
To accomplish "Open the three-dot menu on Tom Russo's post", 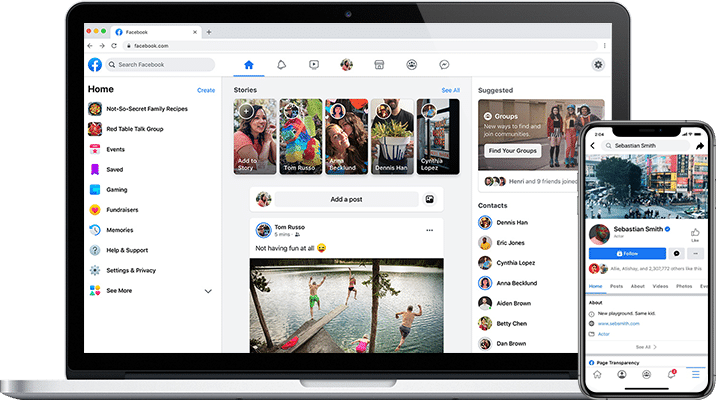I will [x=430, y=230].
